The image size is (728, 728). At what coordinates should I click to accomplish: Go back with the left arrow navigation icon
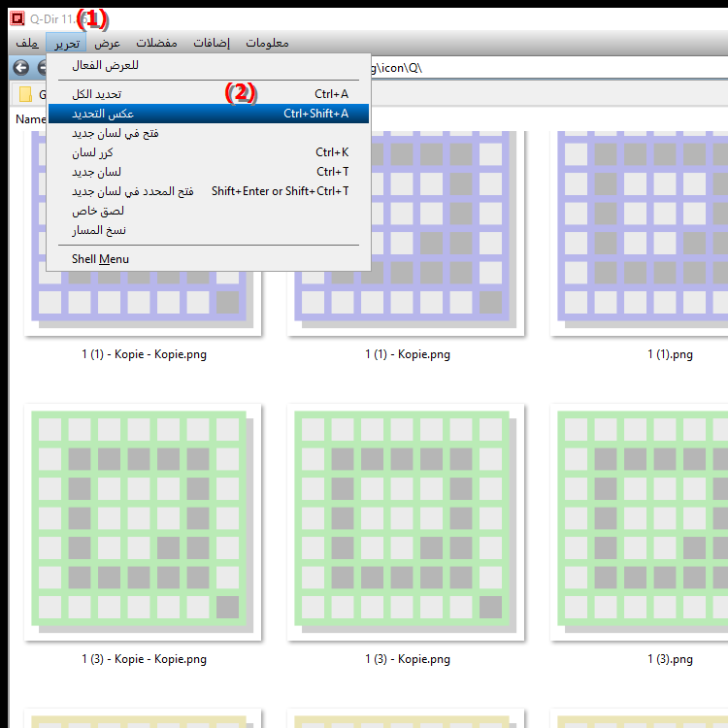tap(20, 68)
